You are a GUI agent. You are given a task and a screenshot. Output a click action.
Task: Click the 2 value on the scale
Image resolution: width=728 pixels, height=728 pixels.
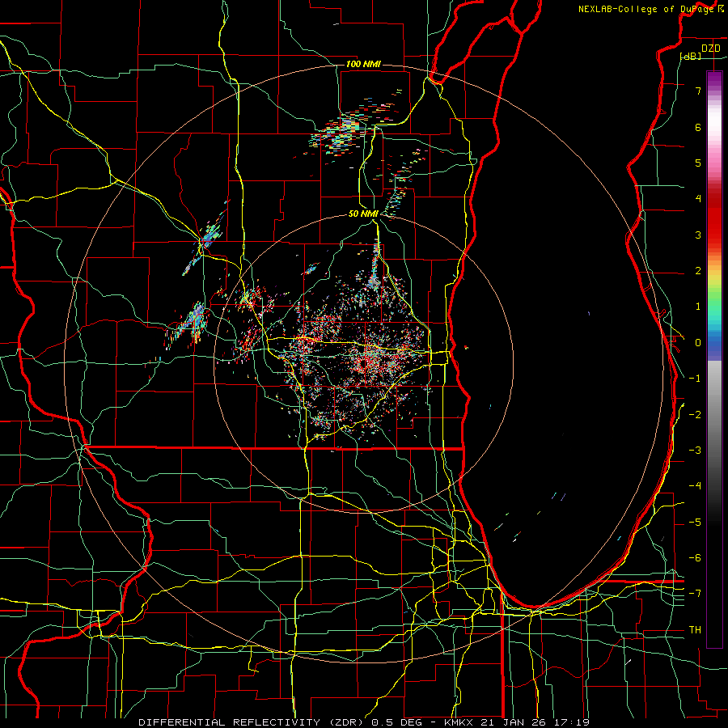click(698, 271)
